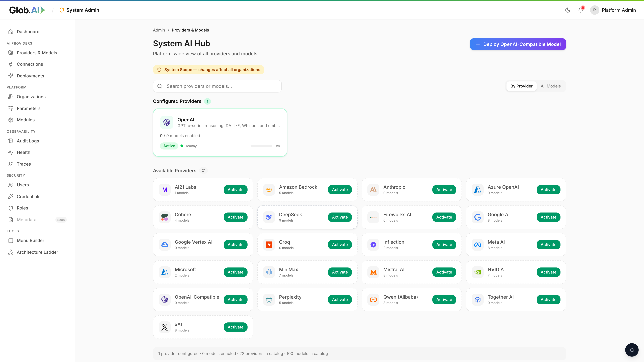Click Deploy OpenAI-Compatible Model button
Screen dimensions: 644x362
click(x=518, y=44)
